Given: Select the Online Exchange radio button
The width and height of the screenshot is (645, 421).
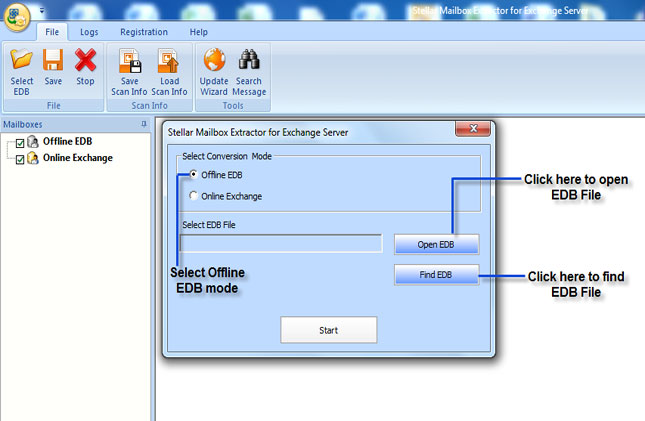Looking at the screenshot, I should (193, 195).
